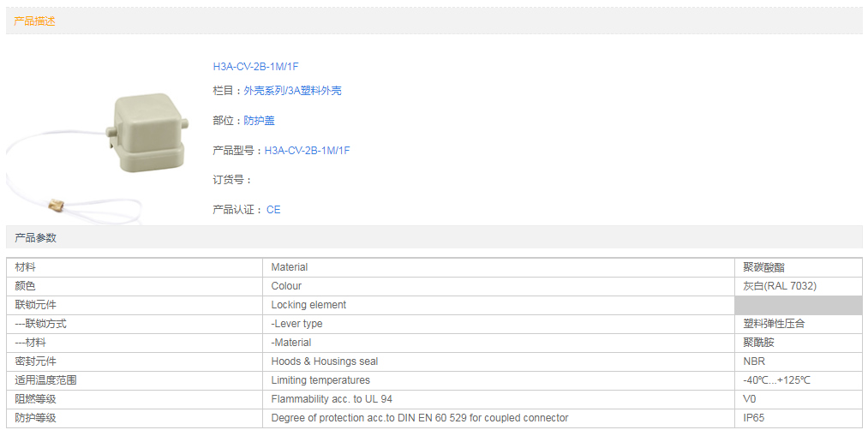The height and width of the screenshot is (430, 868).
Task: Open the 外壳系列/3A塑料外壳 category link
Action: [x=292, y=91]
